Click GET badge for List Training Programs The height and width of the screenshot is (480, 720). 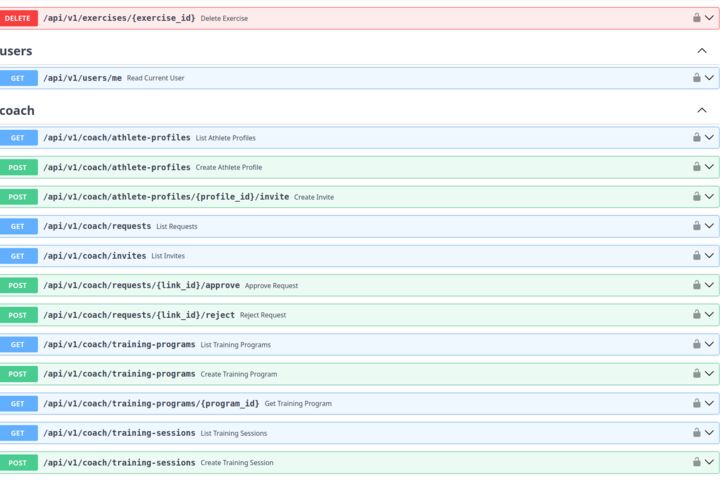point(18,344)
